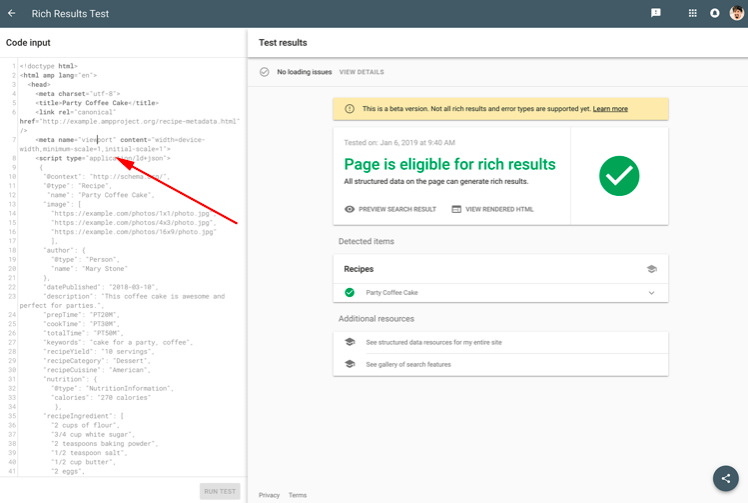The height and width of the screenshot is (503, 748).
Task: Follow the Learn more link
Action: pyautogui.click(x=610, y=109)
